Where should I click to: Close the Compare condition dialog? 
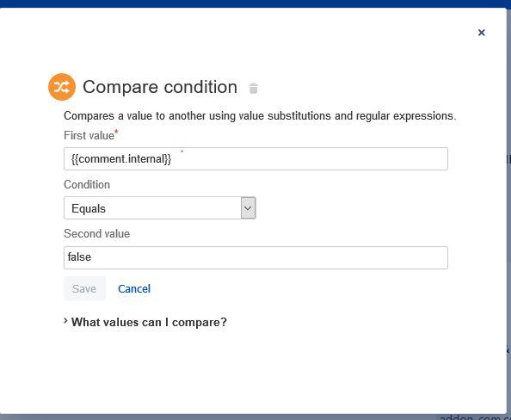coord(482,33)
